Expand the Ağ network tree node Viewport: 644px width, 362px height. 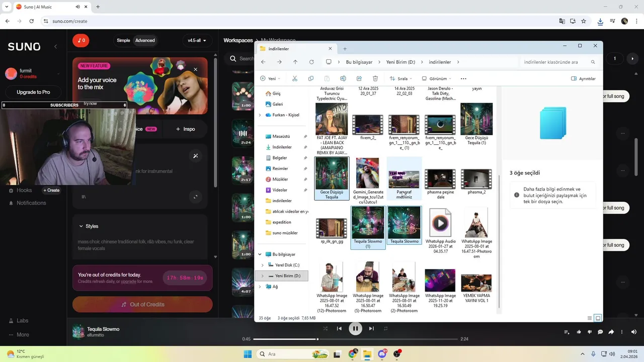[260, 287]
